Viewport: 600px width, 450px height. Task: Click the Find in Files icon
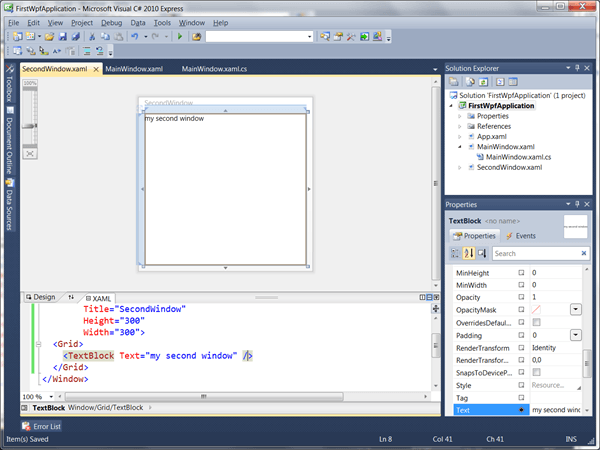[197, 37]
